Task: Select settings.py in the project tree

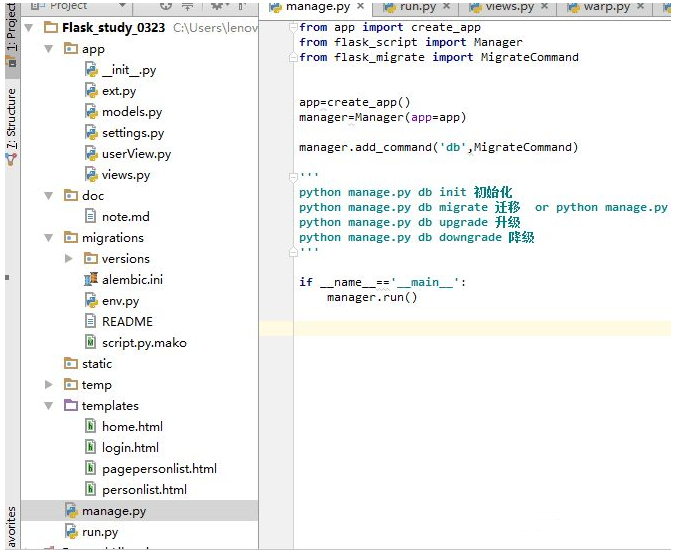Action: (132, 133)
